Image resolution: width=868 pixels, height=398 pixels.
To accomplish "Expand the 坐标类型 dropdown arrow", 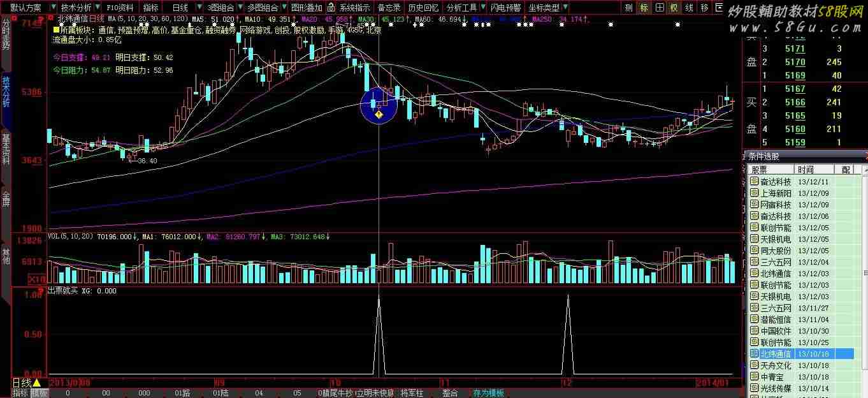I will tap(564, 8).
